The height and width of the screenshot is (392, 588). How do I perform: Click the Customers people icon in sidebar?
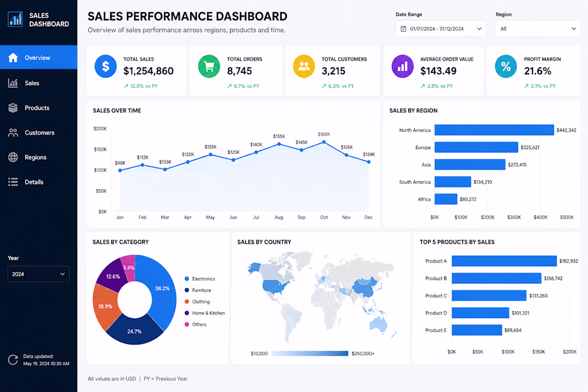pos(13,133)
